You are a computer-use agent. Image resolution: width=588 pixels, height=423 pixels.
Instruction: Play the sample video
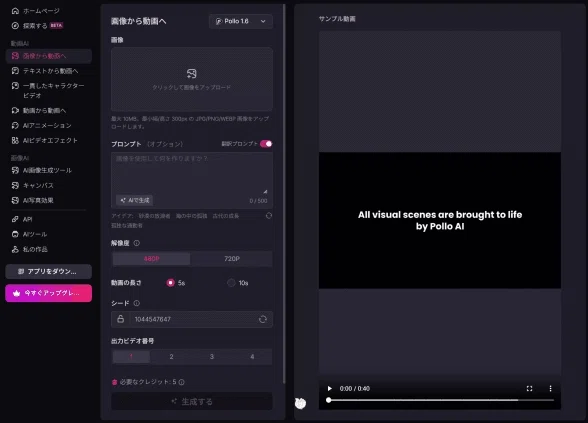(x=329, y=388)
